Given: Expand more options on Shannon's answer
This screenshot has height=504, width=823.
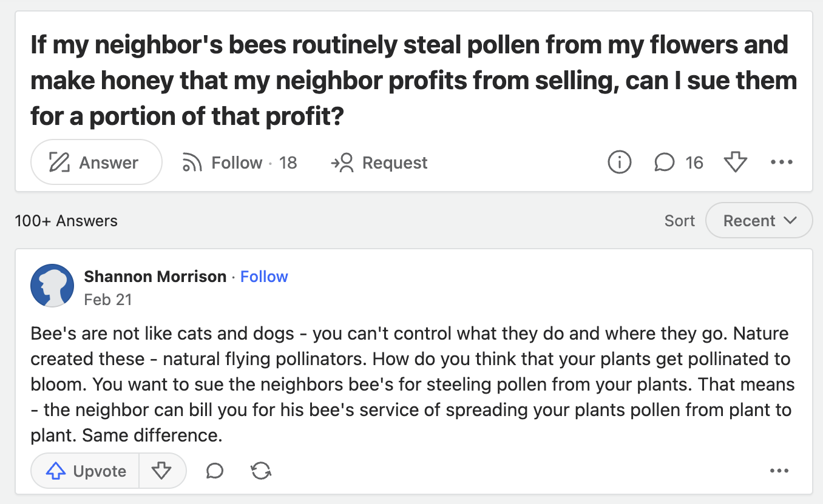Looking at the screenshot, I should click(x=779, y=471).
